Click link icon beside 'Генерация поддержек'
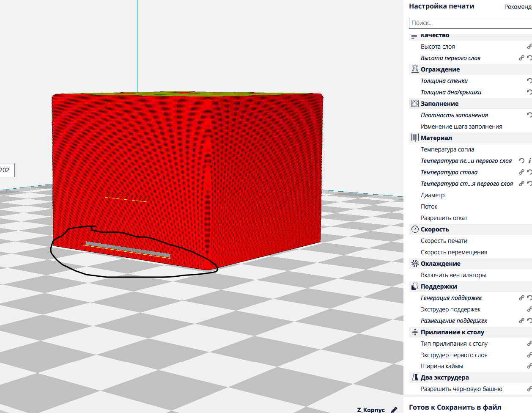Viewport: 532px width, 413px height. coord(521,298)
